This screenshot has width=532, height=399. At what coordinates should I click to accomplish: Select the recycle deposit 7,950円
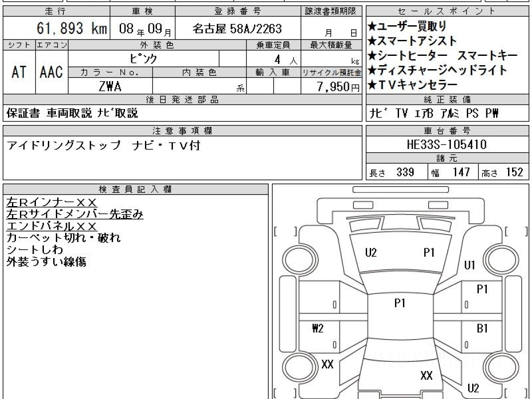pyautogui.click(x=339, y=87)
